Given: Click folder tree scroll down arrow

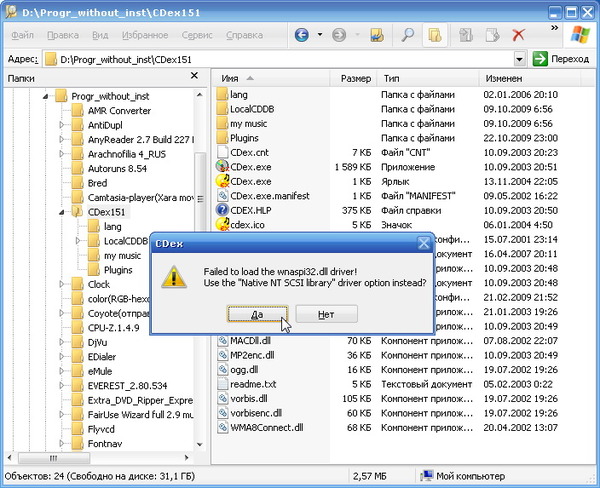Looking at the screenshot, I should pyautogui.click(x=200, y=444).
